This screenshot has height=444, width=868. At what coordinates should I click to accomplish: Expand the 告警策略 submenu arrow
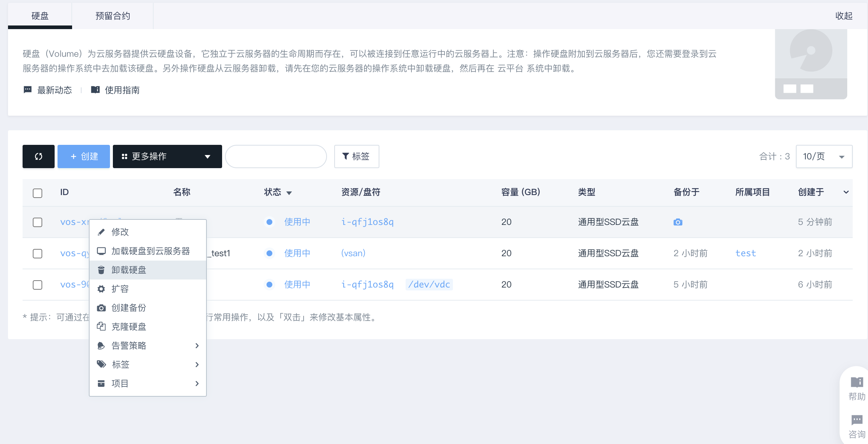coord(197,346)
